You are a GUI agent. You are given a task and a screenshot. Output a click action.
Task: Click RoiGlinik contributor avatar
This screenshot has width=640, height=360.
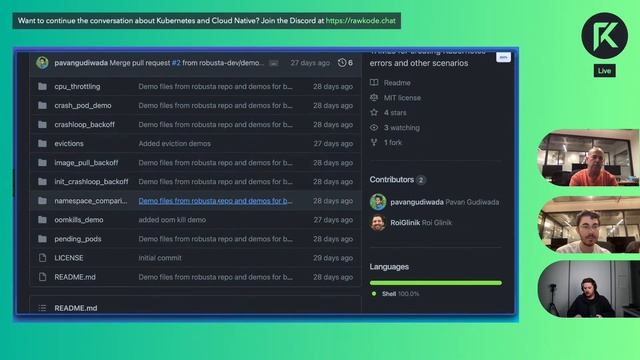[378, 223]
